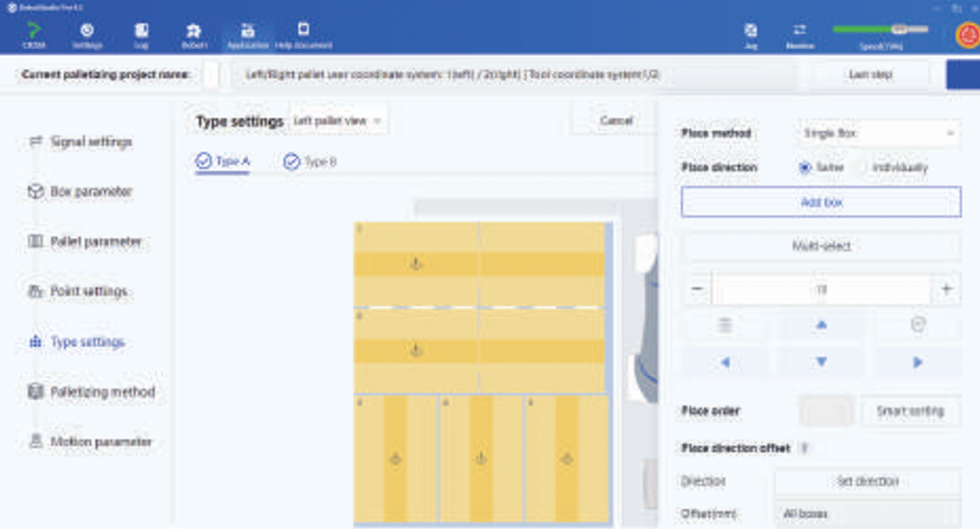Open the Settings icon in top toolbar
980x529 pixels.
tap(87, 34)
